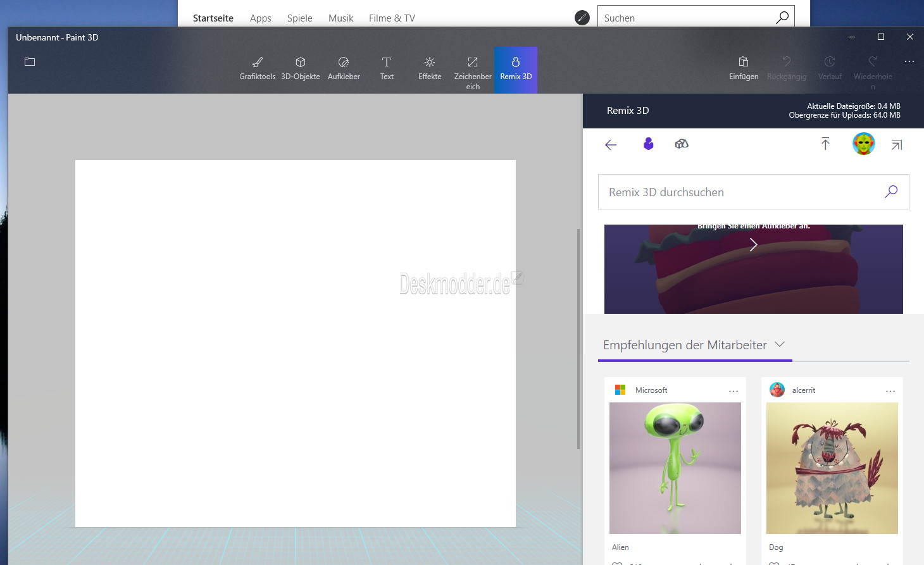Open the Alien model thumbnail
Image resolution: width=924 pixels, height=565 pixels.
pos(675,468)
